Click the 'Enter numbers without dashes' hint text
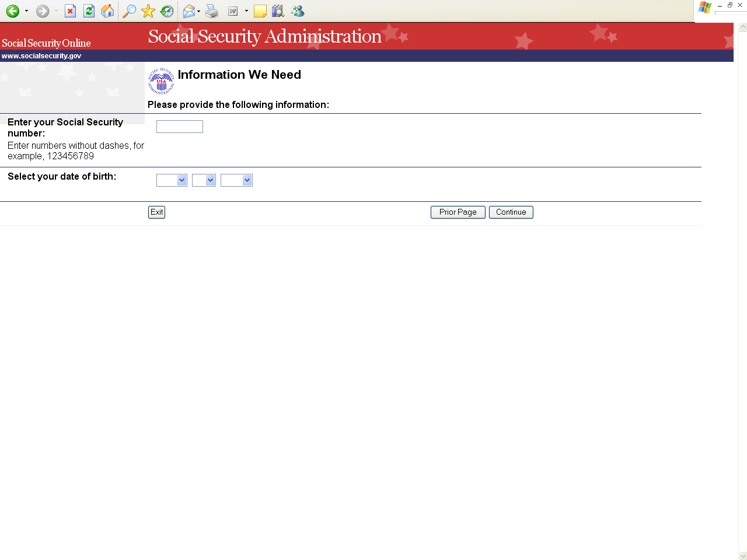This screenshot has width=747, height=560. pos(76,150)
